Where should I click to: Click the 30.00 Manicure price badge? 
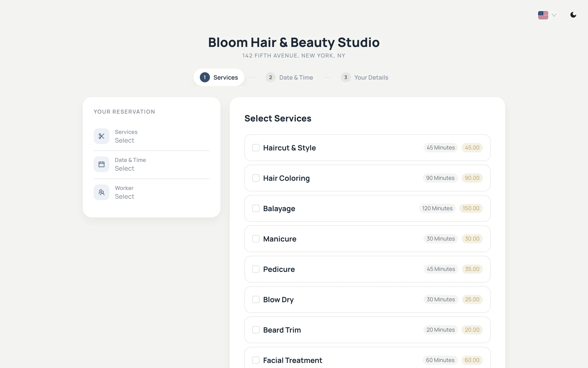pyautogui.click(x=472, y=239)
